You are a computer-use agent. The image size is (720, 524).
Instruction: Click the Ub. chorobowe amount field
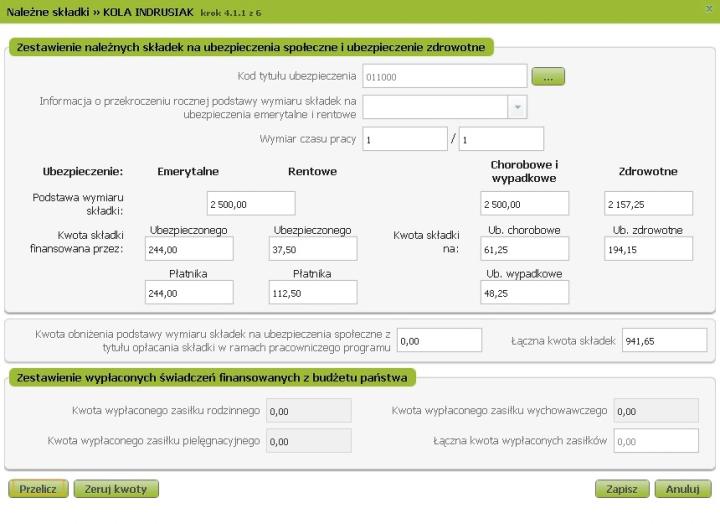pos(524,249)
